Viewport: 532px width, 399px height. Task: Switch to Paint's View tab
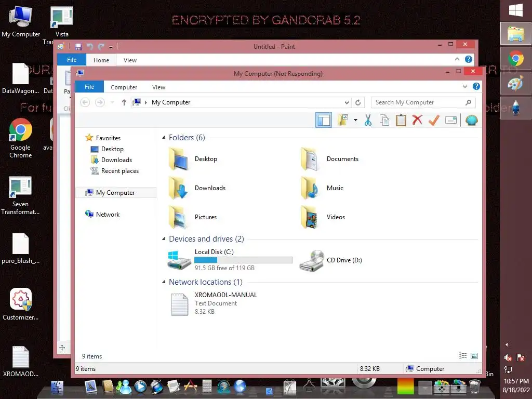(x=130, y=60)
